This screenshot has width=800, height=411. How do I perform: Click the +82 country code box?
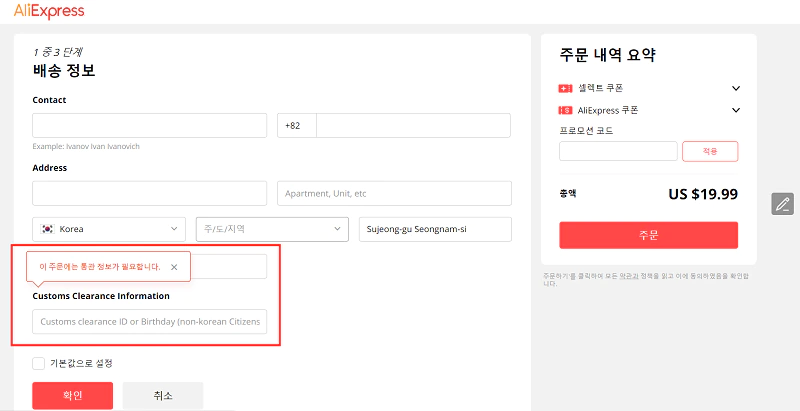(297, 125)
